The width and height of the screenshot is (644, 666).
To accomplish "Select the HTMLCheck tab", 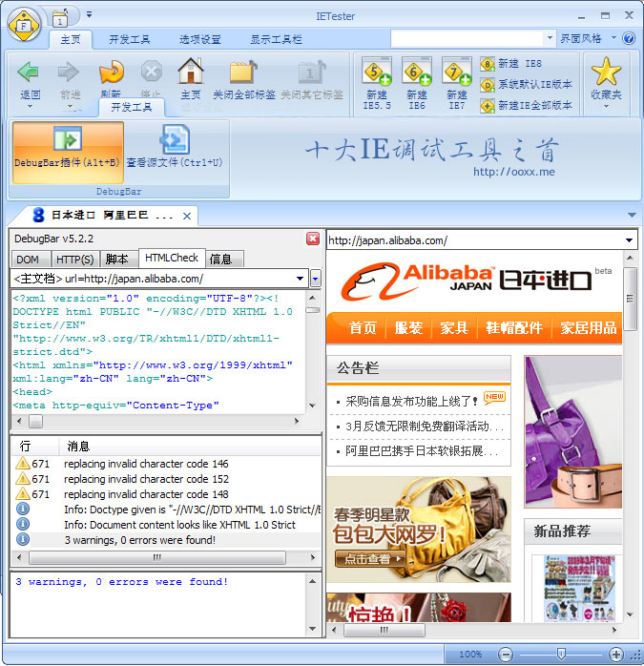I will pyautogui.click(x=172, y=258).
